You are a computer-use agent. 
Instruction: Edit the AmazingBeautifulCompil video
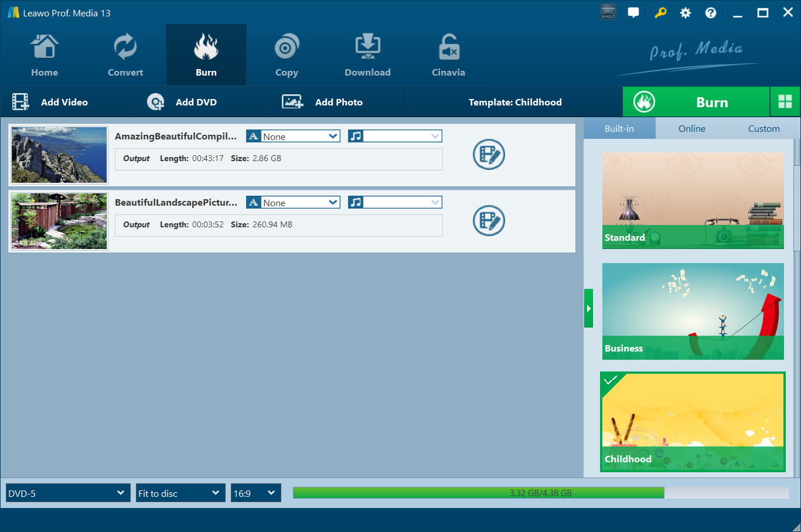coord(489,155)
